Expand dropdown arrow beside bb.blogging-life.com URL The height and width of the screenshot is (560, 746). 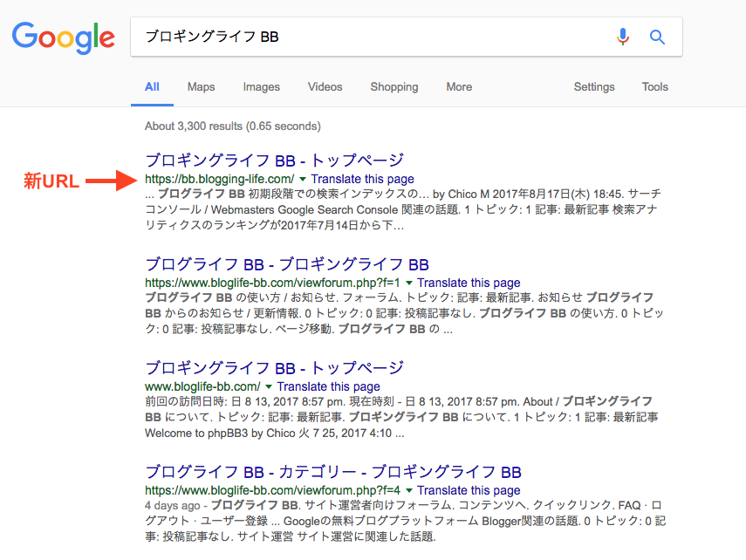pyautogui.click(x=303, y=180)
